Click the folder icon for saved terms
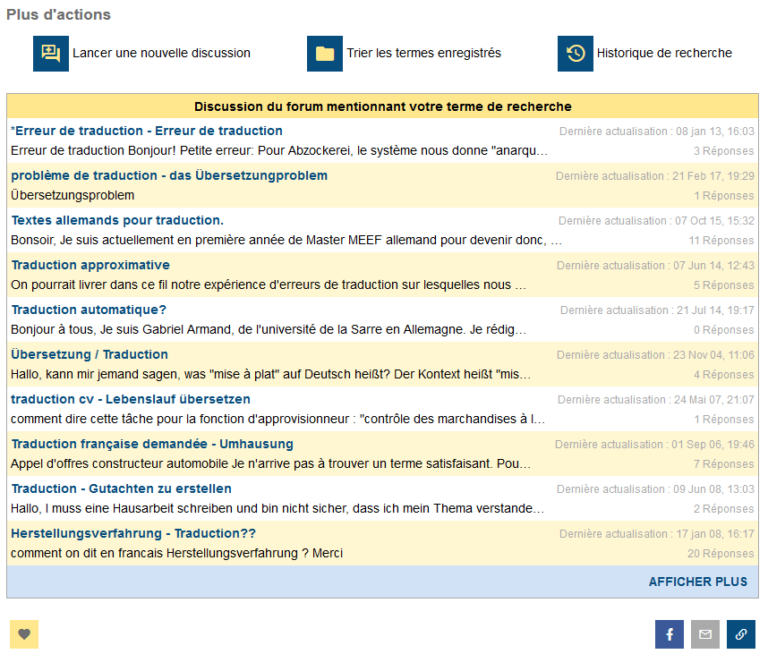The width and height of the screenshot is (768, 671). point(325,53)
